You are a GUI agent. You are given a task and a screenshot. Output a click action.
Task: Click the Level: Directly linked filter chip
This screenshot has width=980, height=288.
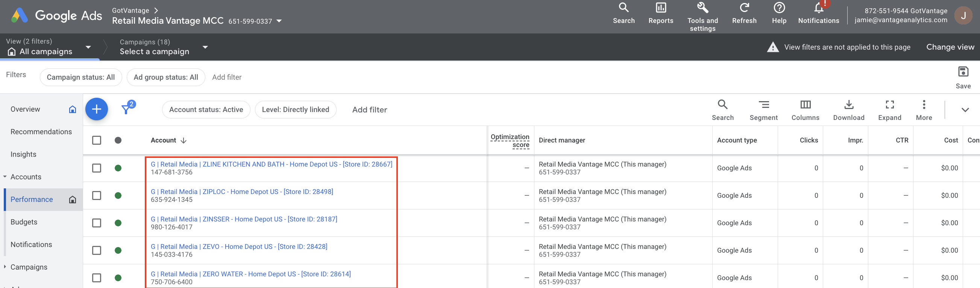click(295, 109)
